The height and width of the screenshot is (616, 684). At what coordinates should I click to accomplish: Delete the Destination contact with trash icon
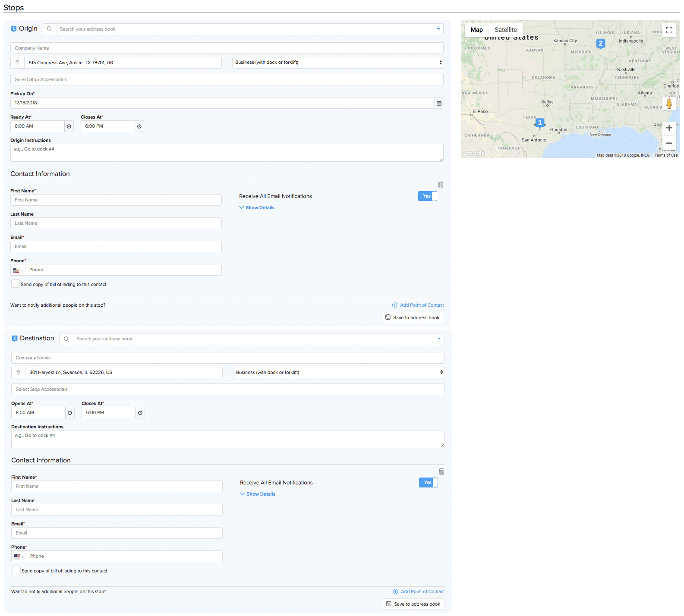[x=441, y=471]
